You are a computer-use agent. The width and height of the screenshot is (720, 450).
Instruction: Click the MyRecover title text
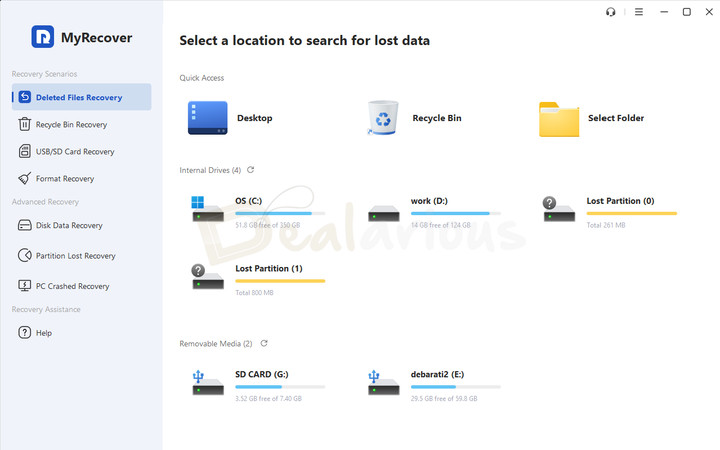(x=96, y=38)
